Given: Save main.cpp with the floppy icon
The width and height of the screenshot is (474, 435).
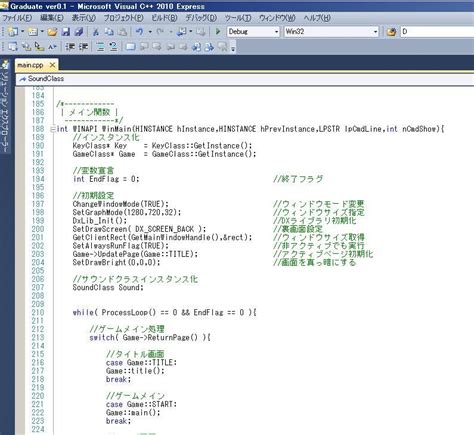Looking at the screenshot, I should click(66, 32).
